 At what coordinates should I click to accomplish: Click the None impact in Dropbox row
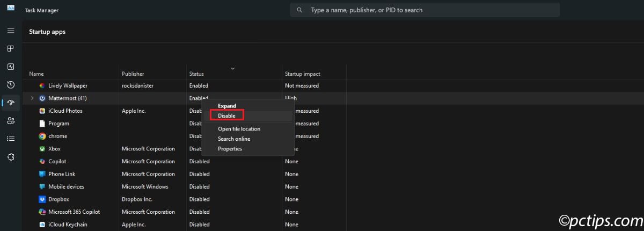click(291, 199)
